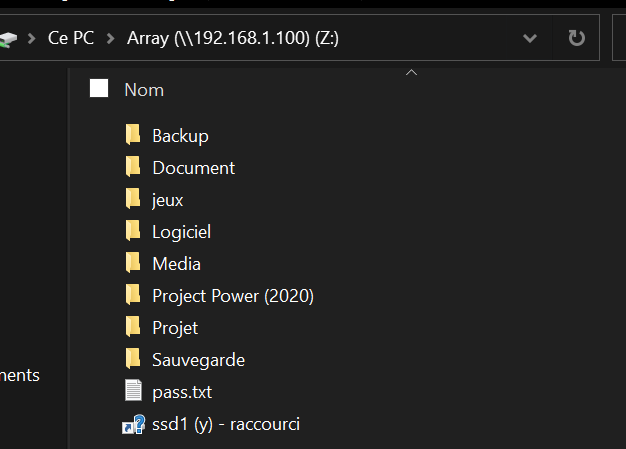This screenshot has height=449, width=626.
Task: Toggle the select-all checkbox next to Nom
Action: click(x=99, y=88)
